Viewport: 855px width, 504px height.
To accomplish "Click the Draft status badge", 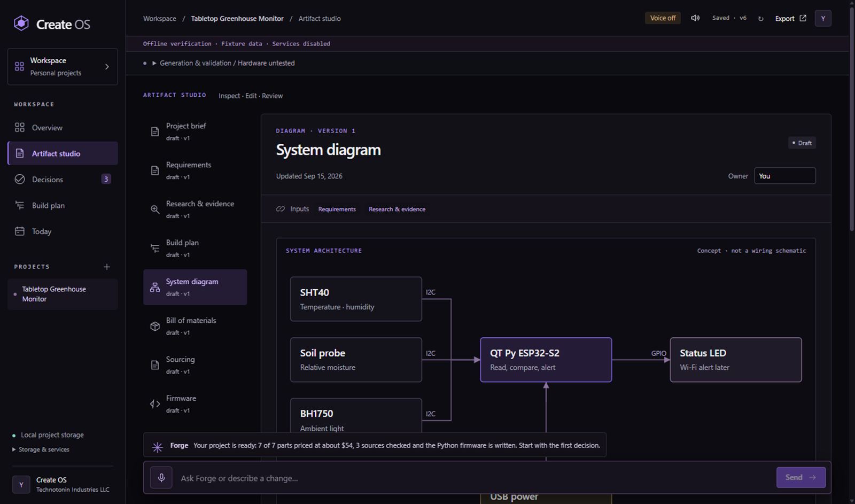I will [x=802, y=143].
